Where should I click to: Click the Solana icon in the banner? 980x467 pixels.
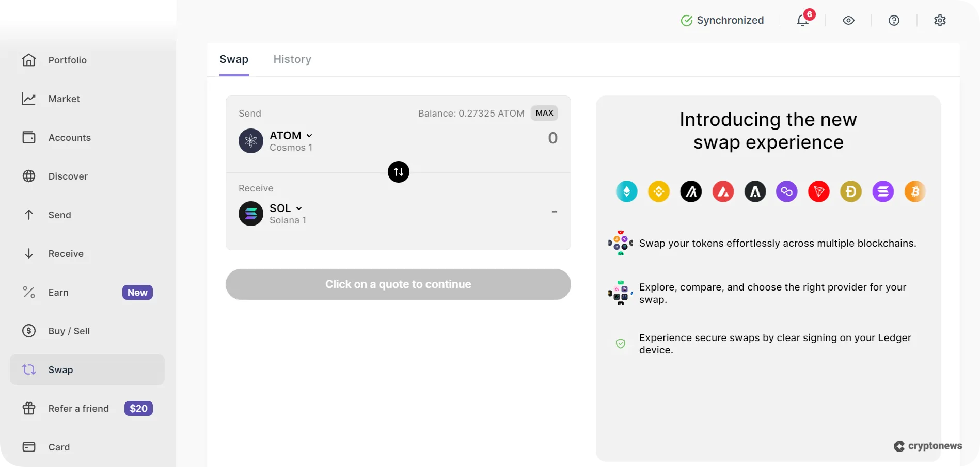coord(883,191)
